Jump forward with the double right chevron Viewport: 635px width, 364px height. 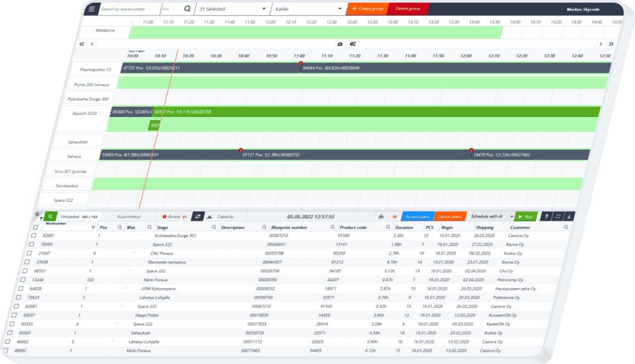pos(611,44)
